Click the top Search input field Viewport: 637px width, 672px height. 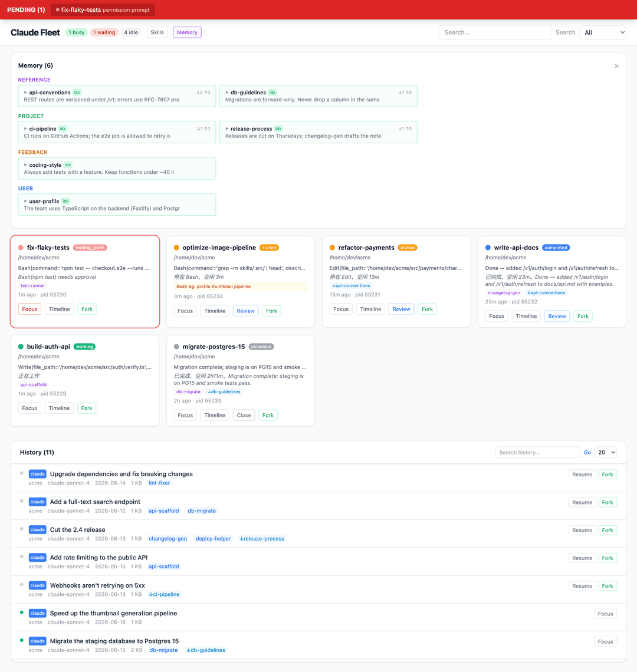[x=495, y=32]
